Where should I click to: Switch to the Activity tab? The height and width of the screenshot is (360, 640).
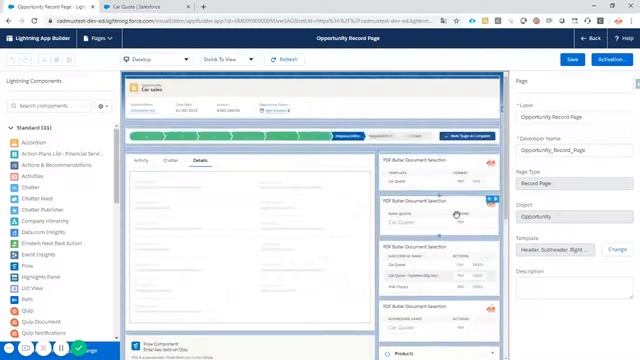141,160
